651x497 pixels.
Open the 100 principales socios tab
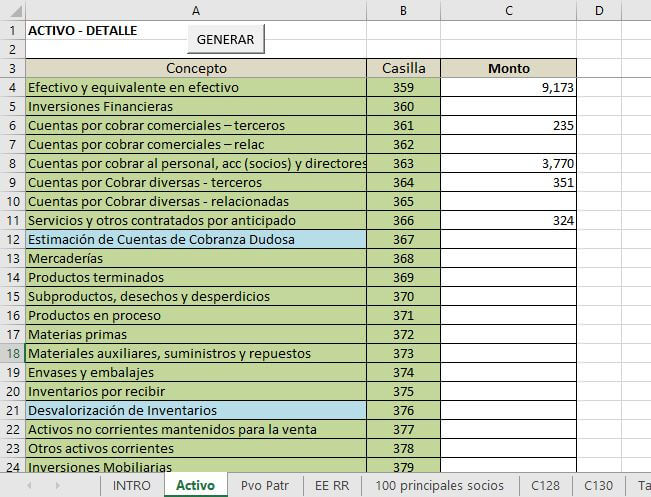point(439,485)
